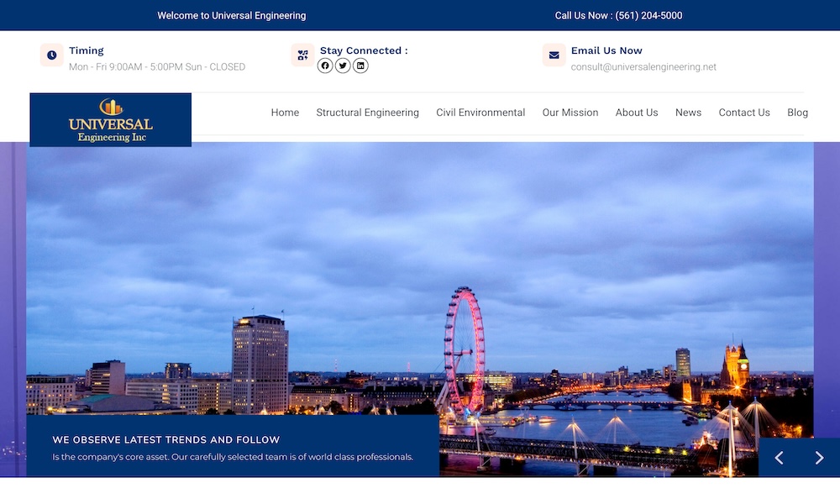The image size is (840, 504).
Task: Go to the Blog page
Action: click(797, 113)
